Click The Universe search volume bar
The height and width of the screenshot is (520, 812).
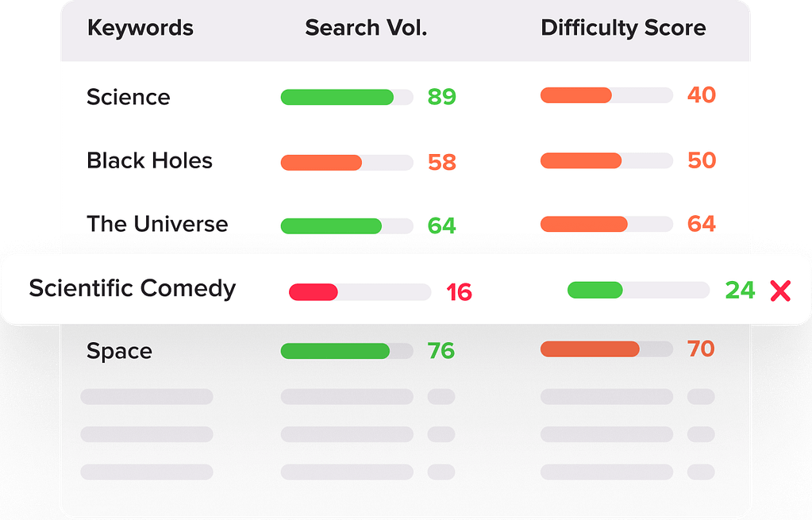[347, 226]
